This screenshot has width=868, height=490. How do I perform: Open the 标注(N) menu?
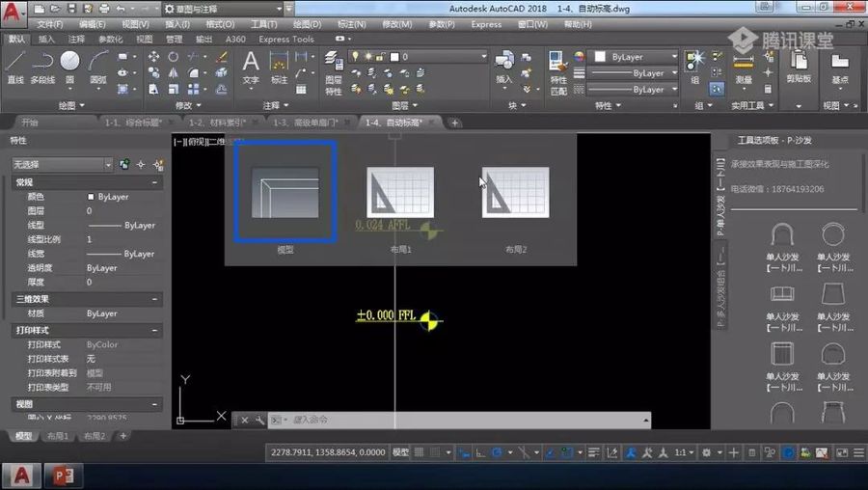point(351,24)
